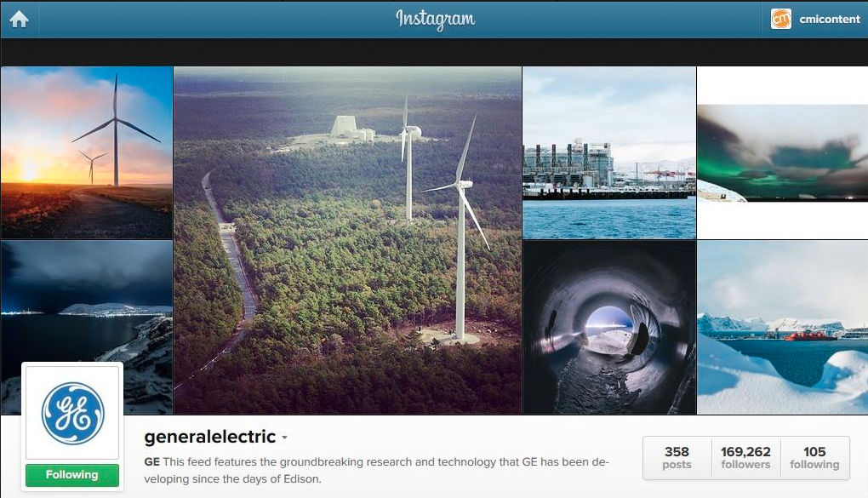Click the GE profile bio text
868x498 pixels.
[x=376, y=470]
